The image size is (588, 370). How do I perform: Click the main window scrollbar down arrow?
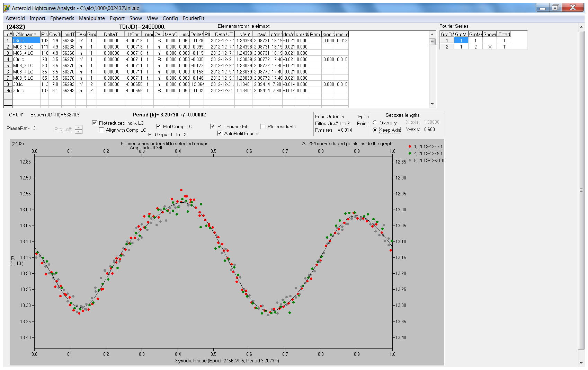point(581,363)
